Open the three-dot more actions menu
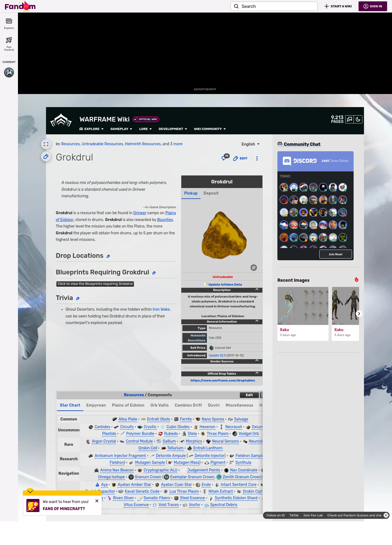This screenshot has height=545, width=392. pyautogui.click(x=257, y=158)
